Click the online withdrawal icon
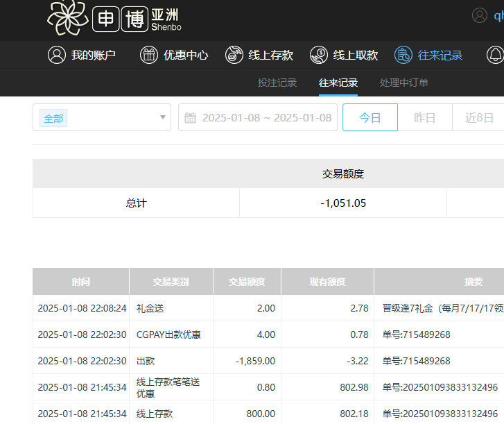 pos(319,55)
